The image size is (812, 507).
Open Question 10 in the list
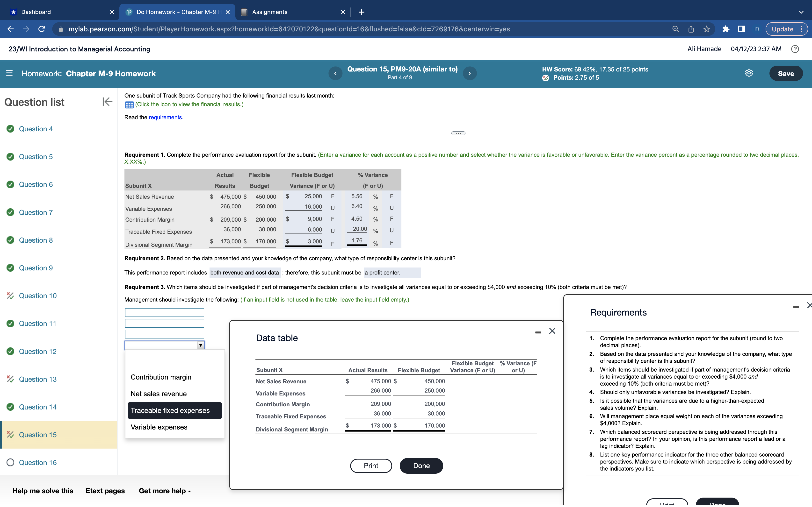pyautogui.click(x=38, y=296)
